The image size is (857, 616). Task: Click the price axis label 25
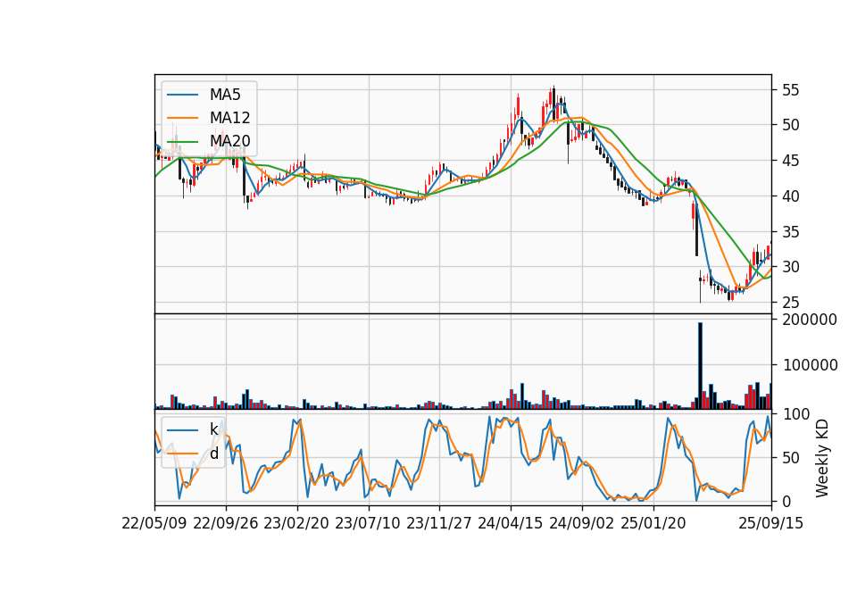point(790,303)
